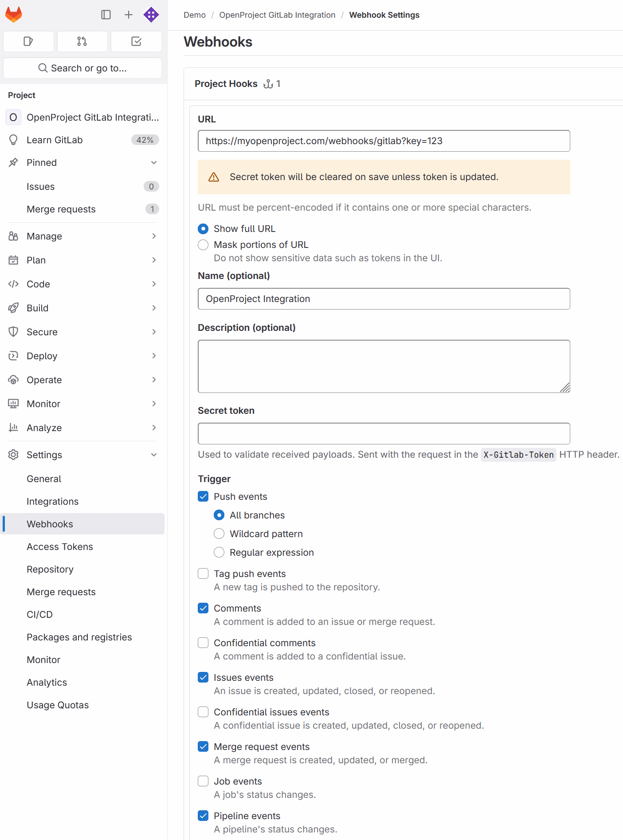Open the to-do list icon
This screenshot has width=623, height=840.
pyautogui.click(x=136, y=41)
